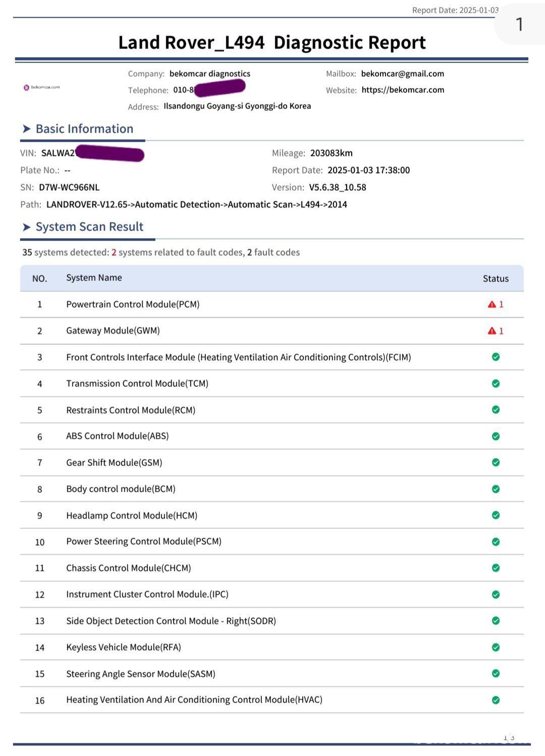
Task: Select the mileage value 203083km
Action: (x=332, y=153)
